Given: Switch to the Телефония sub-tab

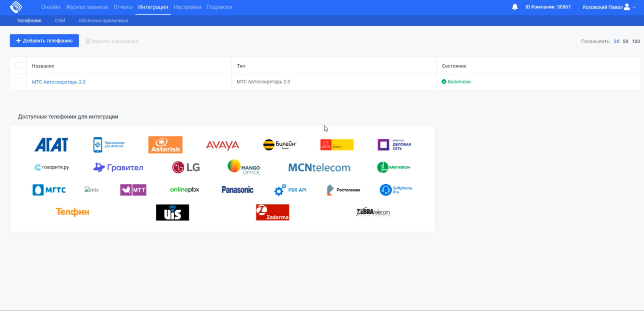Looking at the screenshot, I should click(x=29, y=21).
